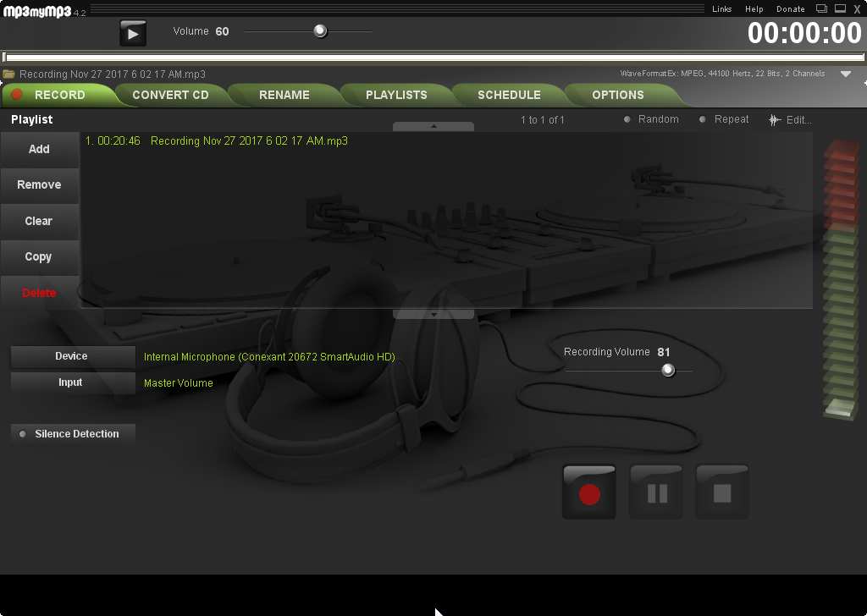The height and width of the screenshot is (616, 867).
Task: Click the Add playlist button
Action: [x=39, y=149]
